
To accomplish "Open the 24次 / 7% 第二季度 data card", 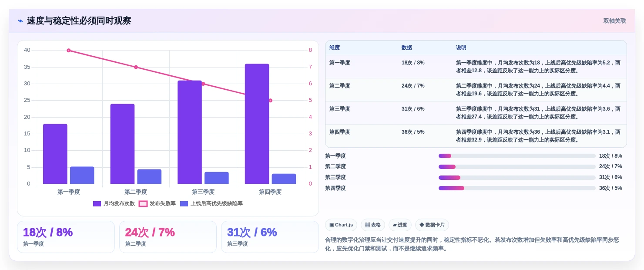I will (168, 237).
